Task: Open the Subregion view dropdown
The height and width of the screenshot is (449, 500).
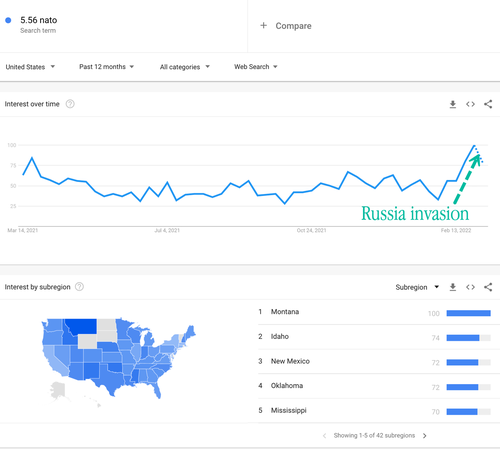Action: point(417,287)
